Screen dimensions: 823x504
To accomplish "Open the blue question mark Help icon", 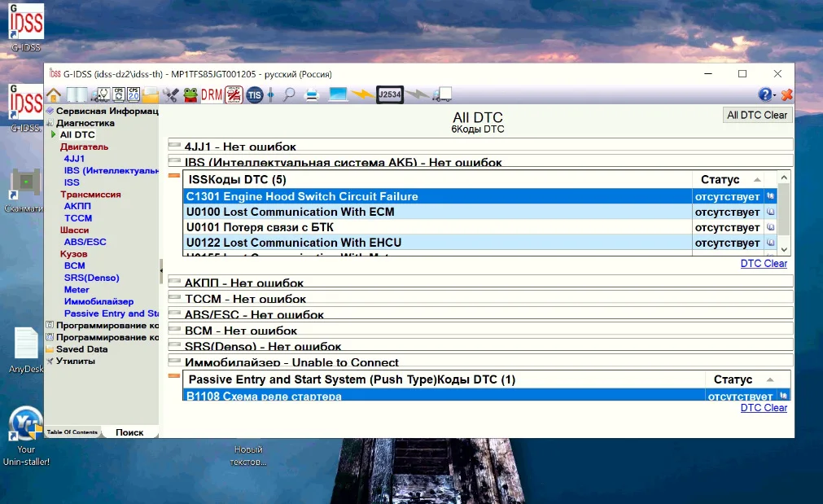I will tap(765, 94).
